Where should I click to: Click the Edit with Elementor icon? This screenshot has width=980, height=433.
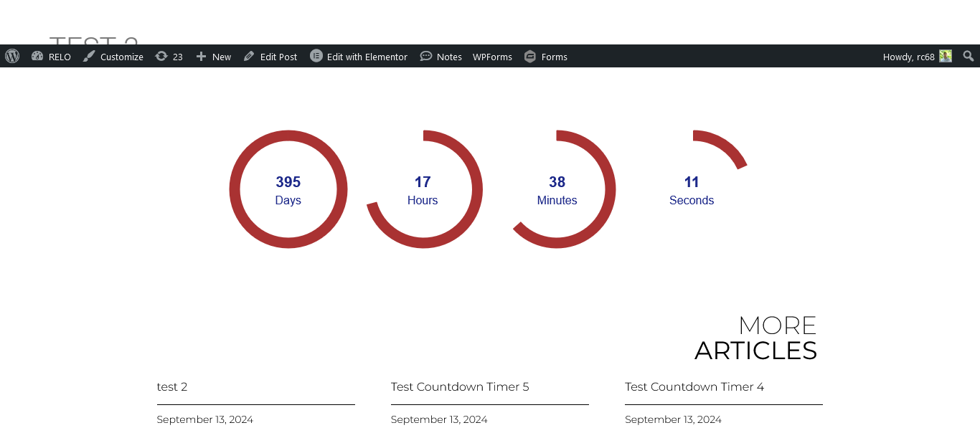coord(316,56)
